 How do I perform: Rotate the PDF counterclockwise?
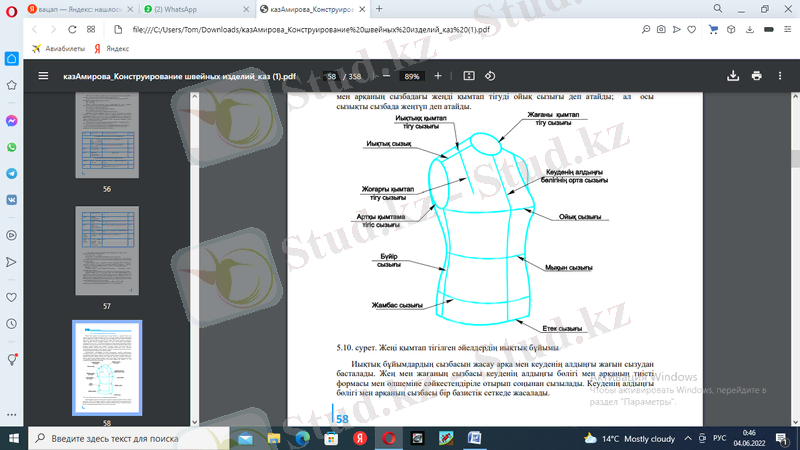click(x=490, y=76)
